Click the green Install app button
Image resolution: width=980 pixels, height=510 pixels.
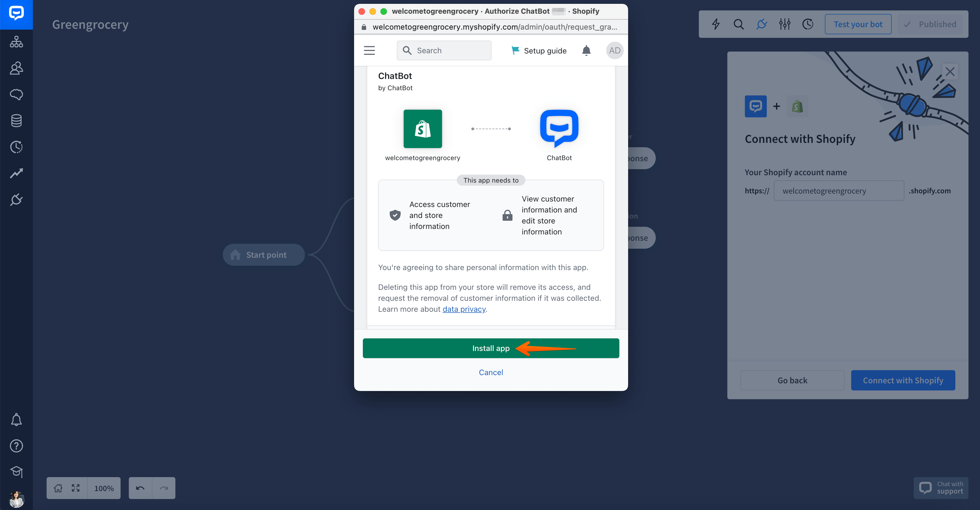point(491,348)
